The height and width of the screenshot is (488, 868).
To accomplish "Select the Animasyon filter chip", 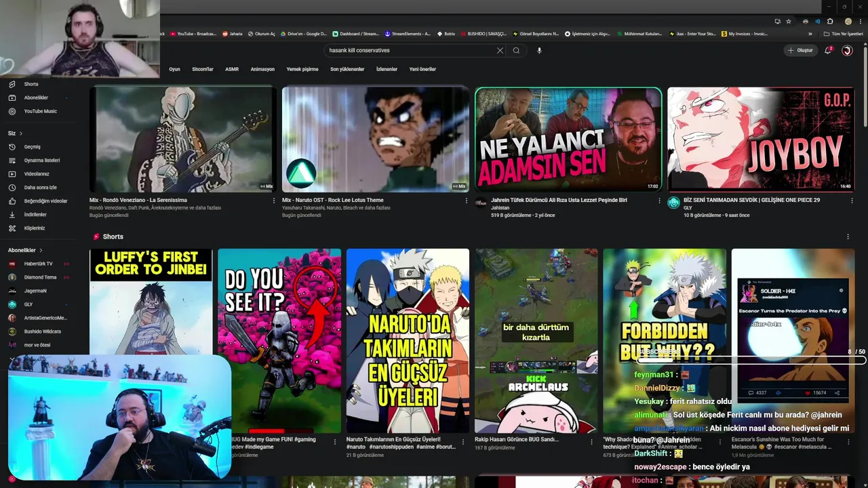I will [x=262, y=69].
